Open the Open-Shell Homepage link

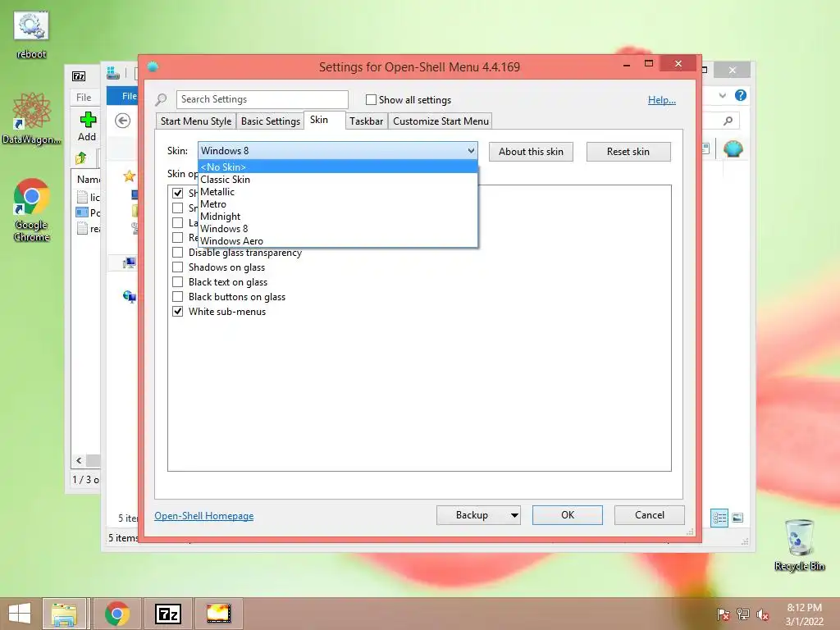pos(204,516)
